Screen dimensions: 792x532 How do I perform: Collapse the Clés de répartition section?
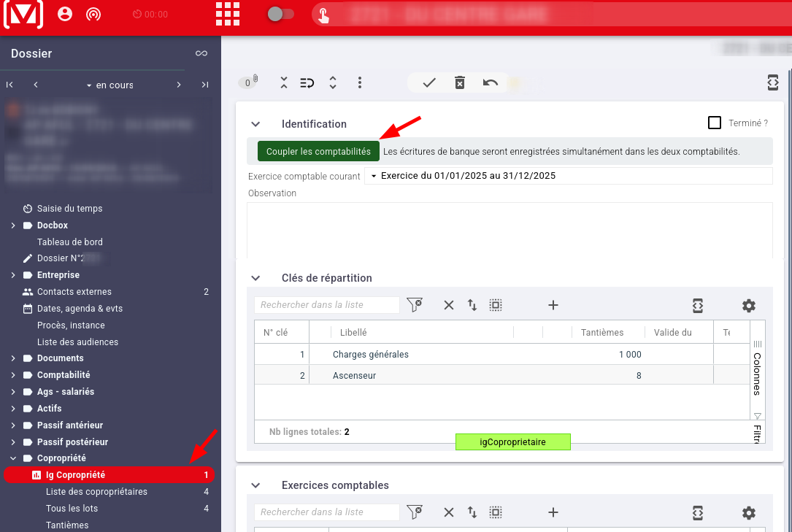point(255,278)
